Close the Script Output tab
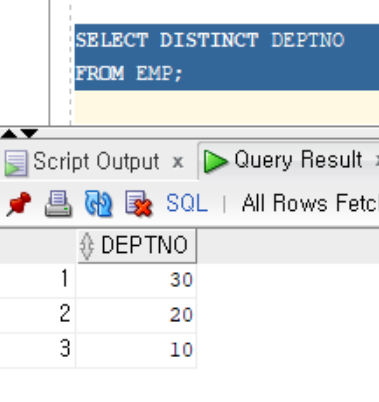The height and width of the screenshot is (402, 379). click(x=178, y=163)
